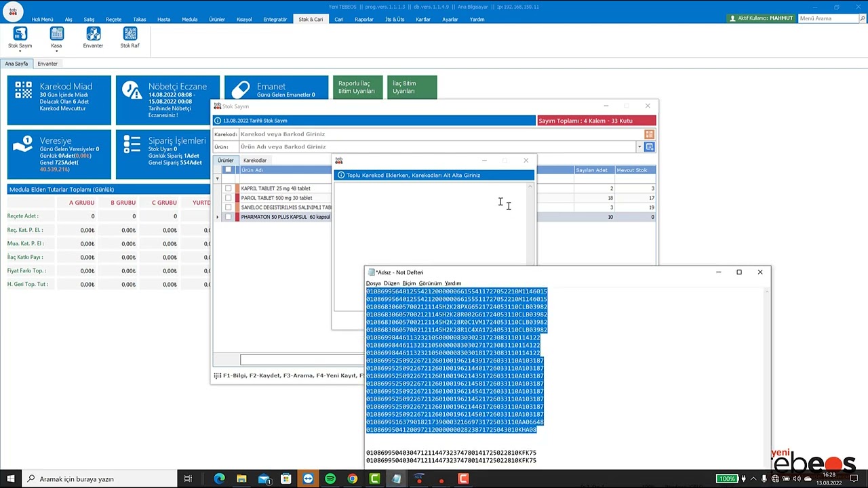Click the Raporlu İlaç Bitim Uyarıları button

(357, 87)
